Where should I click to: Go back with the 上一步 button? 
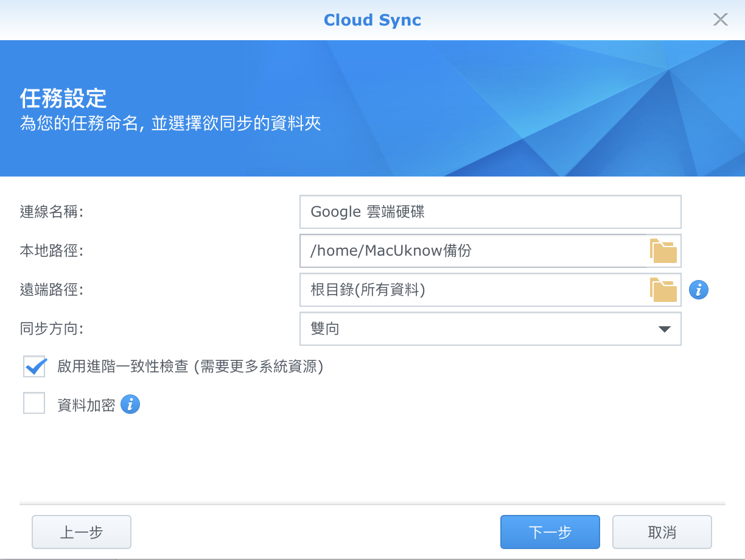point(82,532)
